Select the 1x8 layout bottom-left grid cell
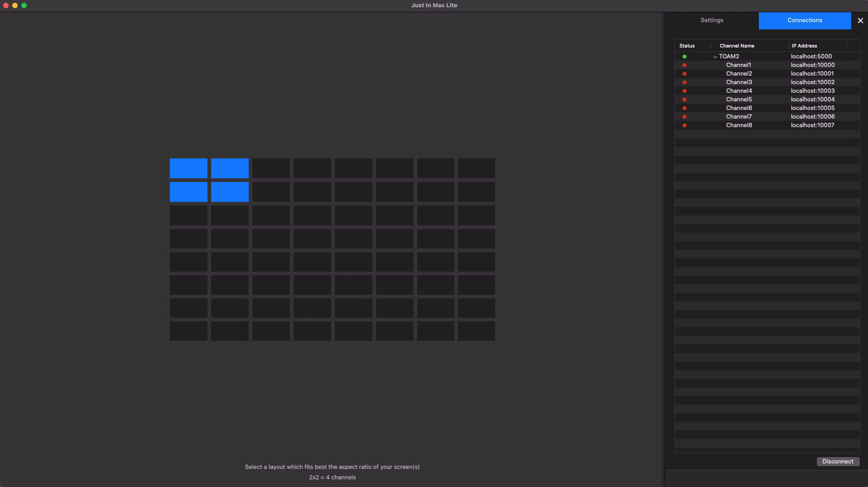Screen dimensions: 868x487 [188, 331]
